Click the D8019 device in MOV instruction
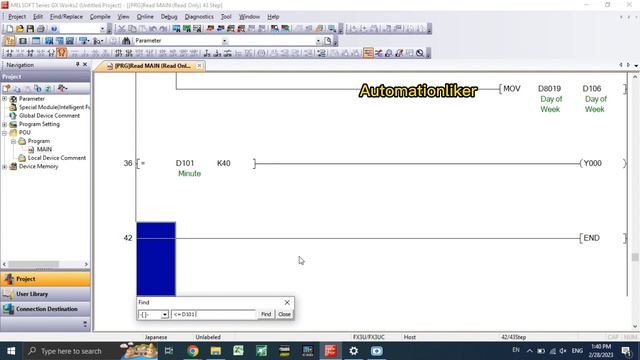 pos(549,89)
